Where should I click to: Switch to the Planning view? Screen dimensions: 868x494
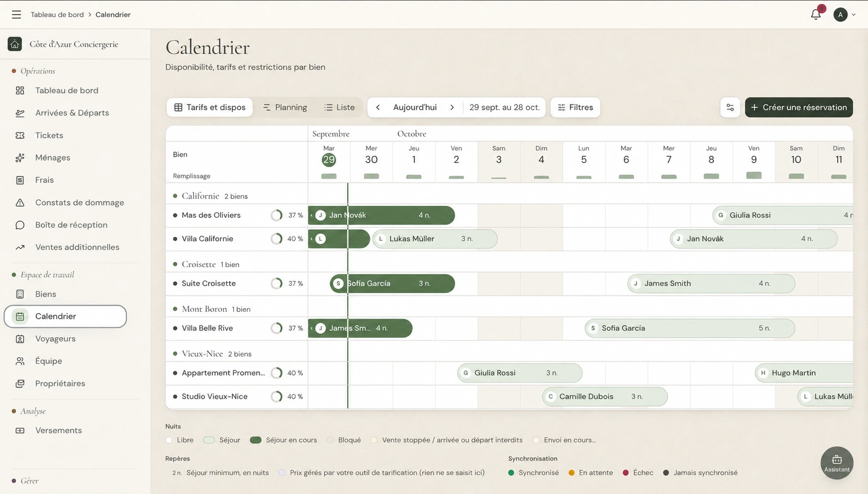click(285, 108)
